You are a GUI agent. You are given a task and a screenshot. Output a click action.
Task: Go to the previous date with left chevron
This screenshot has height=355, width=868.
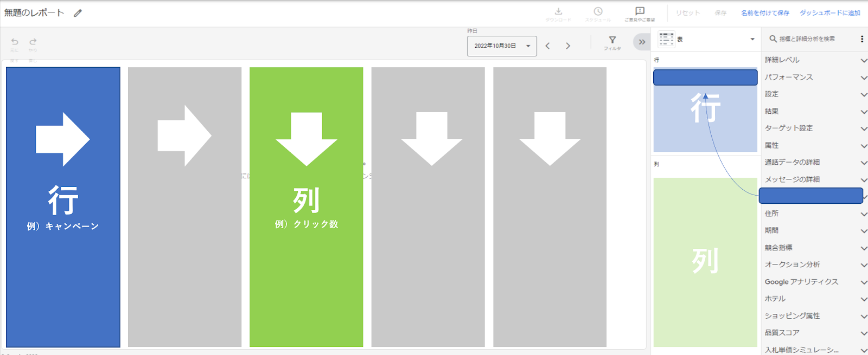point(548,46)
